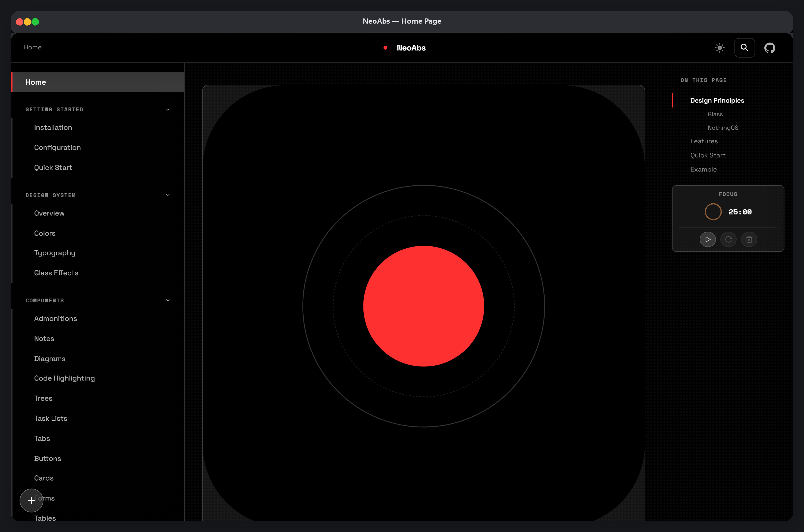
Task: Jump to Example section
Action: pos(703,169)
